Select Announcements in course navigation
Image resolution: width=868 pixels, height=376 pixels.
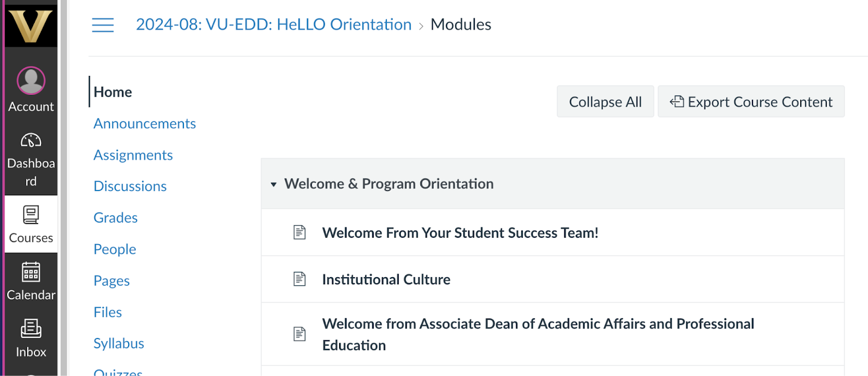[144, 124]
